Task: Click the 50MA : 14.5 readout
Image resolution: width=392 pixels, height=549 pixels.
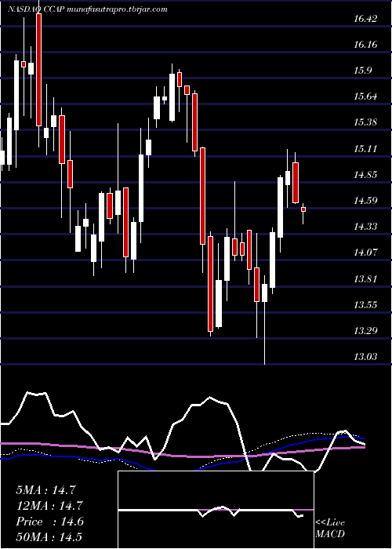Action: pyautogui.click(x=49, y=537)
